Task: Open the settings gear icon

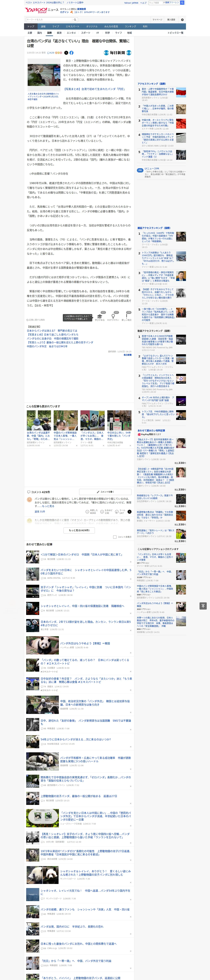Action: point(182,20)
